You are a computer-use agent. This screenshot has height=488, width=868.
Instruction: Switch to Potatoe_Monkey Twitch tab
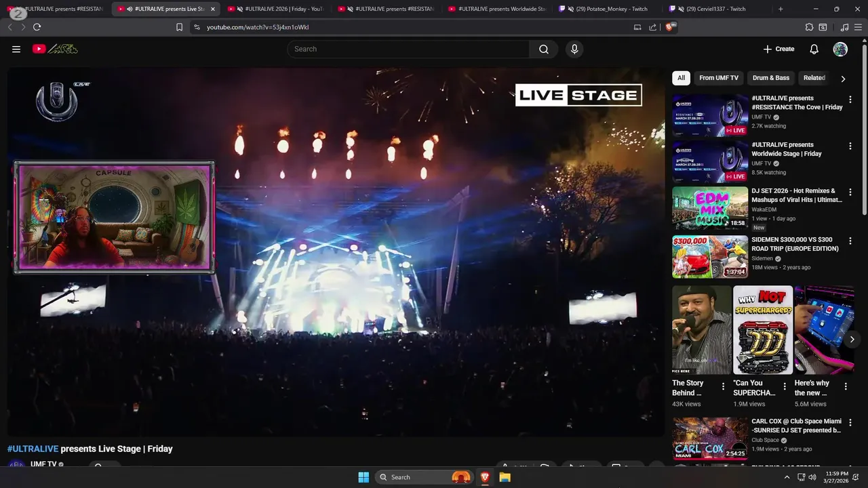(x=607, y=9)
